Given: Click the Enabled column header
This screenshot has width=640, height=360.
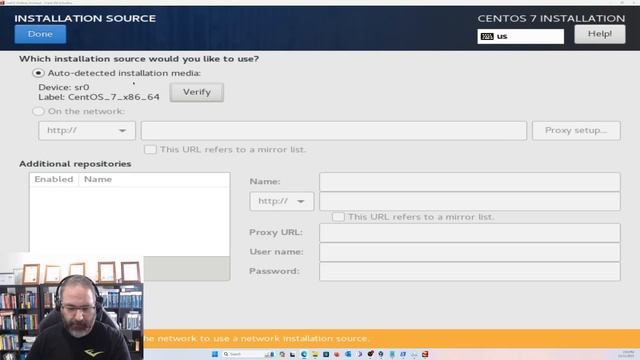Looking at the screenshot, I should click(54, 179).
